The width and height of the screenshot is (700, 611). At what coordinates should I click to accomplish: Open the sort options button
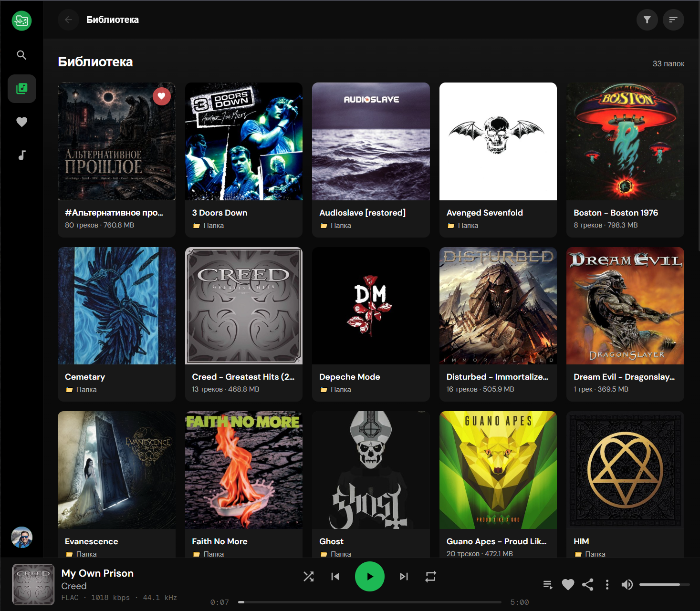pyautogui.click(x=673, y=20)
